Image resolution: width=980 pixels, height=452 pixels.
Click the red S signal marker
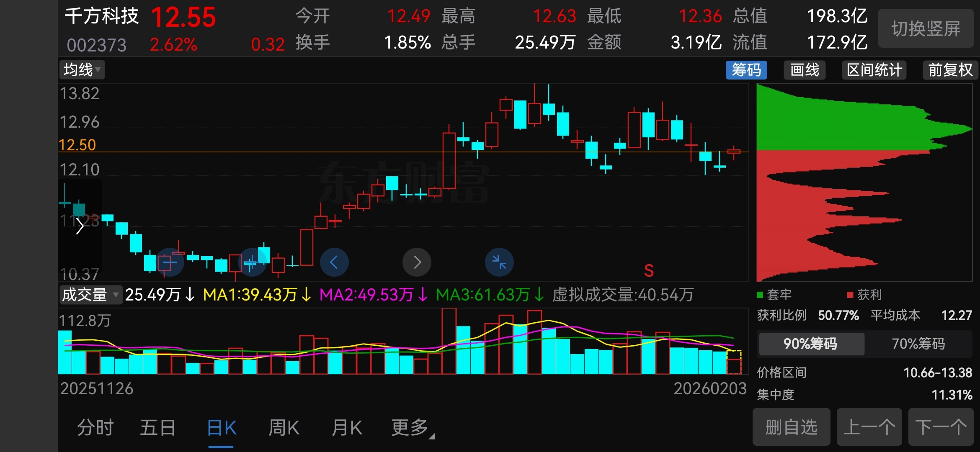tap(649, 271)
